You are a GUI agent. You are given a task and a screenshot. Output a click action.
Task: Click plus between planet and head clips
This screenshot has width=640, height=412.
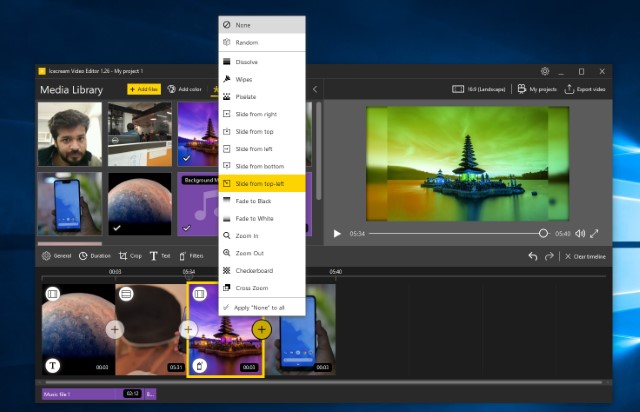click(115, 330)
